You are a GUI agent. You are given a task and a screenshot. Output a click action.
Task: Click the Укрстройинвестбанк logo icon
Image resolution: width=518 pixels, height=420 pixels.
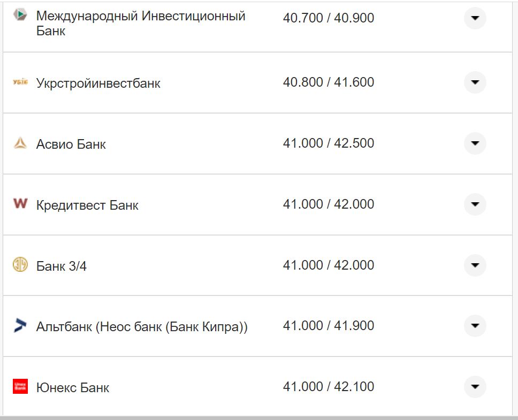(x=19, y=82)
